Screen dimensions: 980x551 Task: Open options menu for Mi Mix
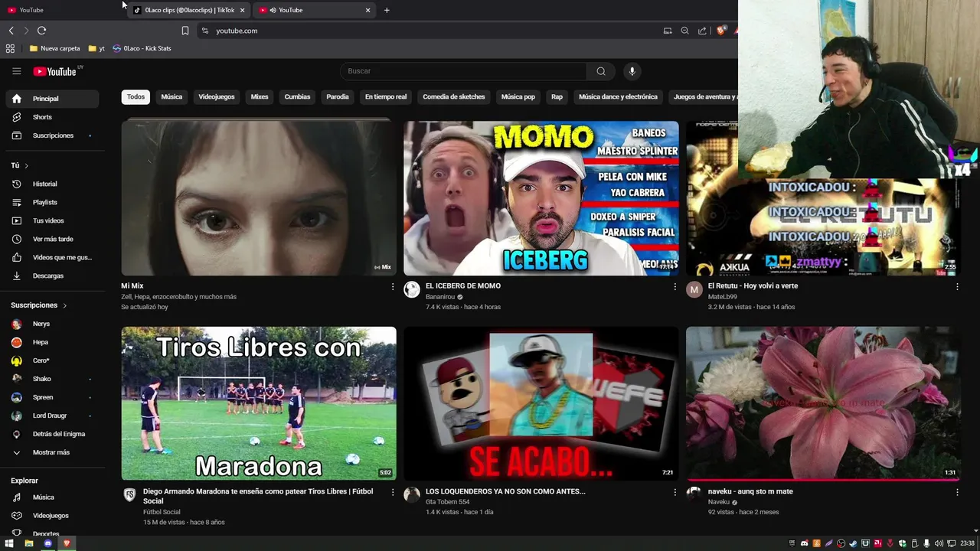pos(393,286)
